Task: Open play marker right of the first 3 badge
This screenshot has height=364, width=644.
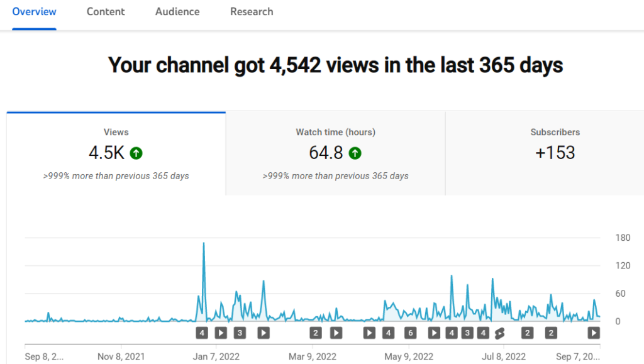Action: 264,333
